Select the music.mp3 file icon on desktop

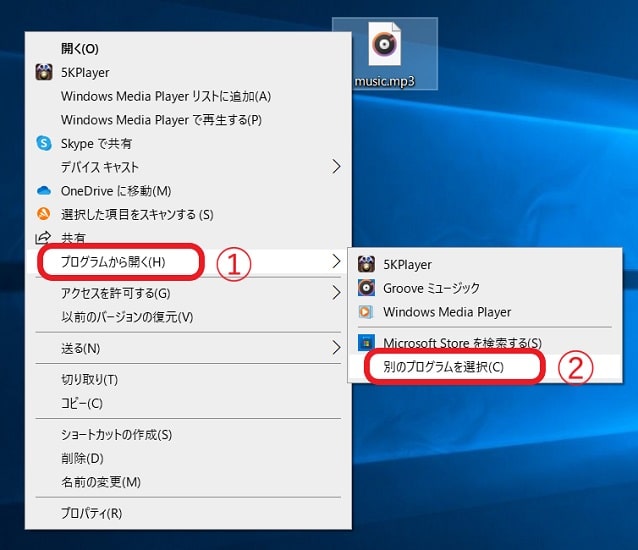(385, 44)
